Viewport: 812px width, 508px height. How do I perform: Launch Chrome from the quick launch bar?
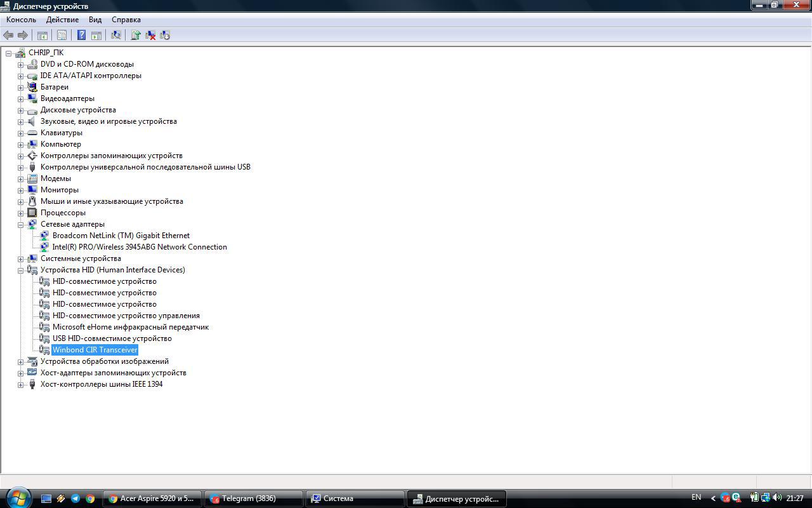pyautogui.click(x=90, y=498)
